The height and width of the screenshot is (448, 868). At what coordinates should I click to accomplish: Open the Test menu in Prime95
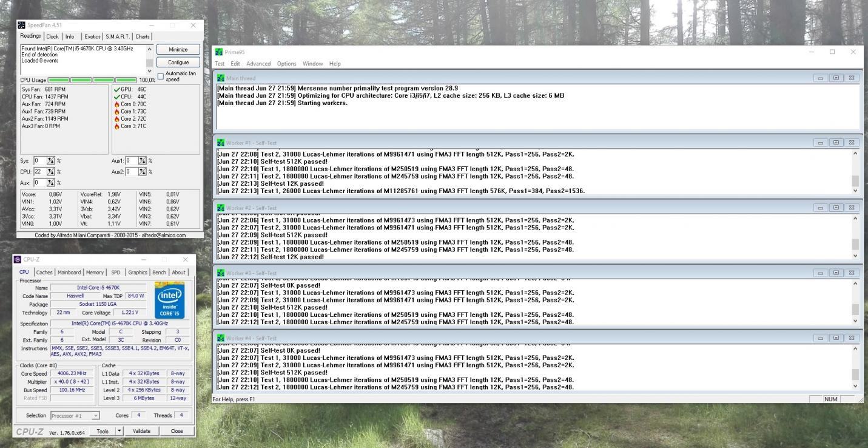(220, 64)
